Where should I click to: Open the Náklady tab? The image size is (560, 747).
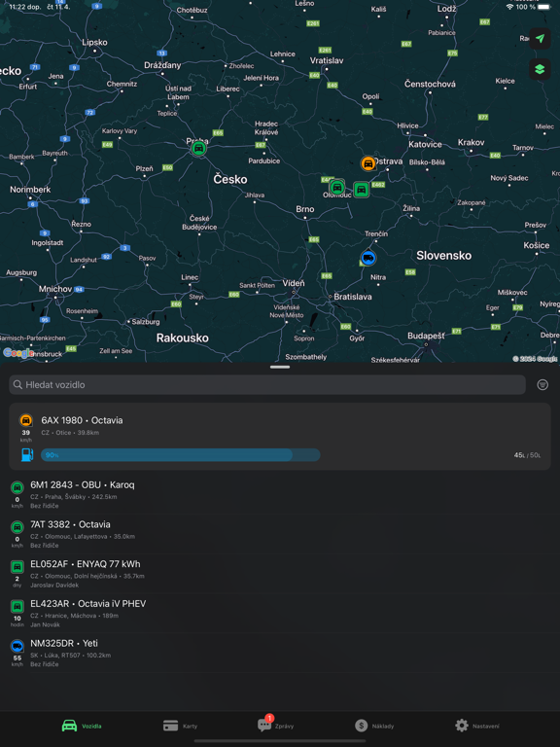tap(374, 726)
